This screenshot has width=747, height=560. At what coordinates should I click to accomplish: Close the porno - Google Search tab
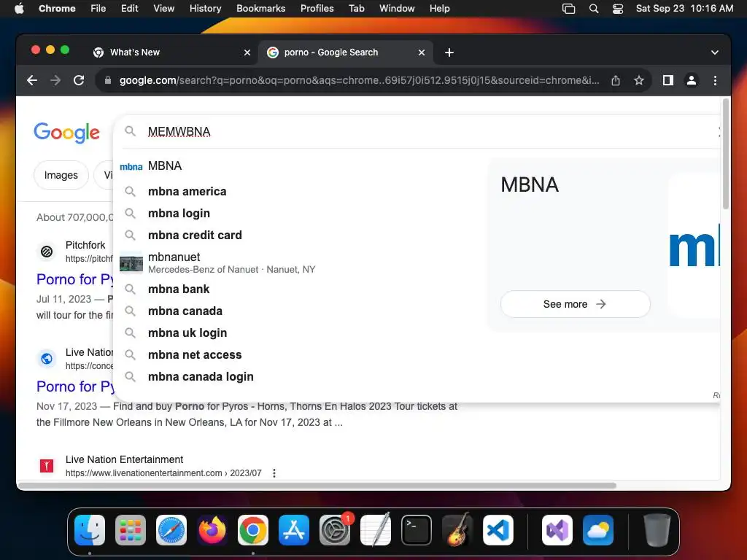tap(421, 52)
